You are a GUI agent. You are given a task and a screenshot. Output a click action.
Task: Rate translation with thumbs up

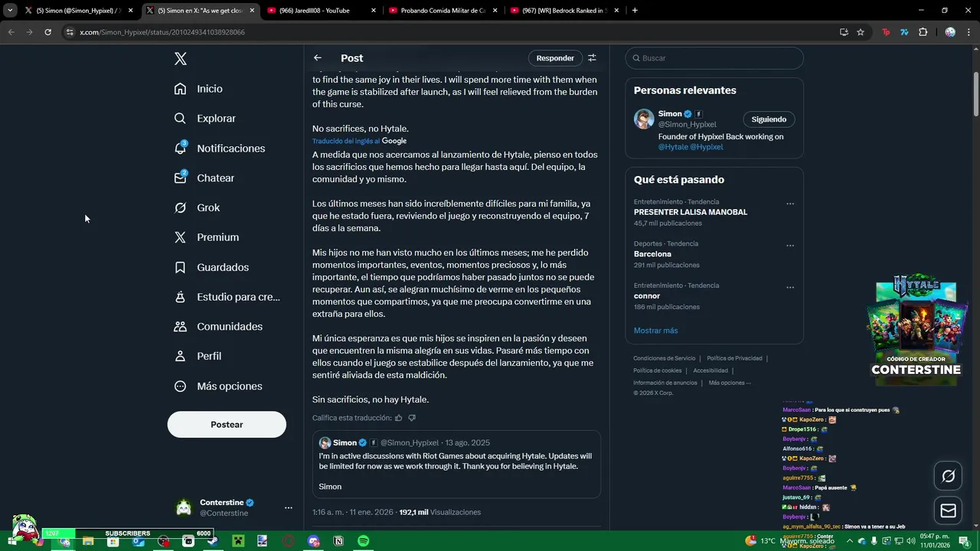coord(398,418)
